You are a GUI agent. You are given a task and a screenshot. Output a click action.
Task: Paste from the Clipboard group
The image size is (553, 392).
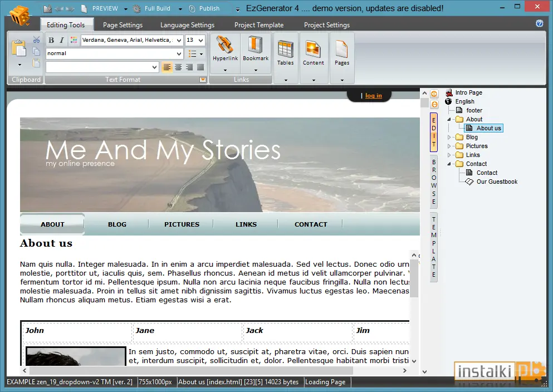click(19, 48)
